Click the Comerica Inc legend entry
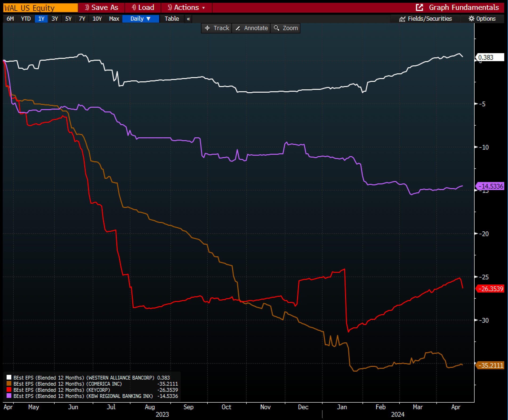The width and height of the screenshot is (508, 420). tap(92, 384)
